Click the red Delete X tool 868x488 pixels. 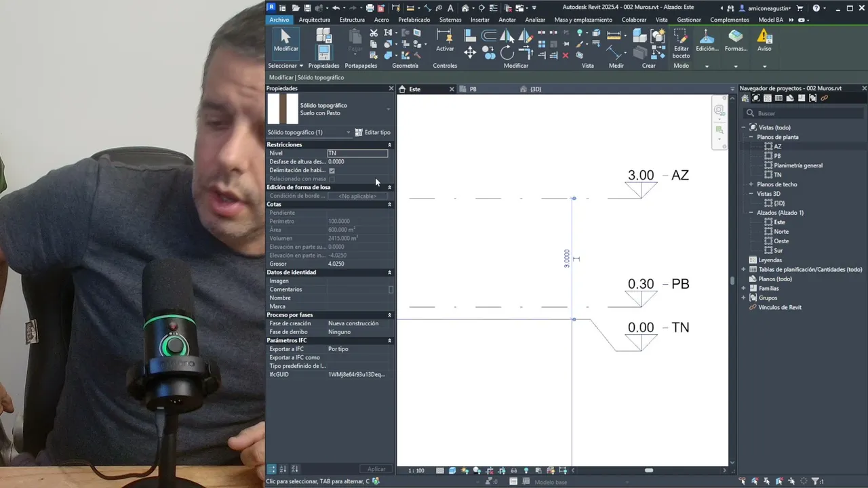click(566, 56)
